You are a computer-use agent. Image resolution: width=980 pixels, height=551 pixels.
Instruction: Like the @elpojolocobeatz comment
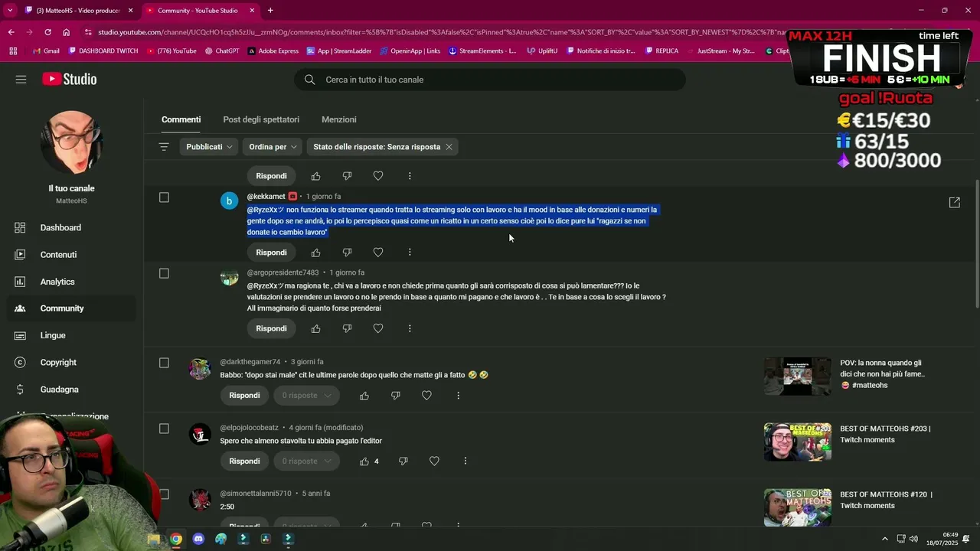click(364, 461)
